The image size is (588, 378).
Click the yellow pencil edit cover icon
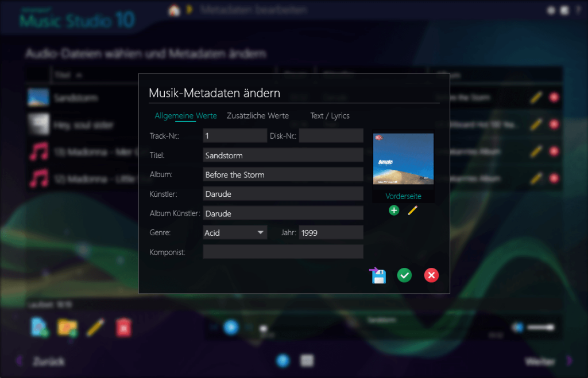(412, 211)
